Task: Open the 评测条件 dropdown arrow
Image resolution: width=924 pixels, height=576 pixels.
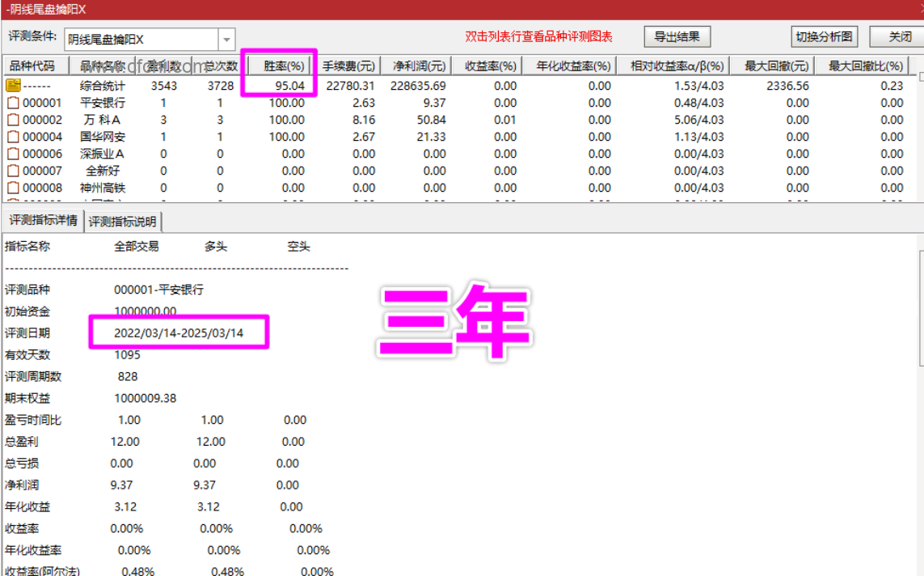Action: (x=227, y=40)
